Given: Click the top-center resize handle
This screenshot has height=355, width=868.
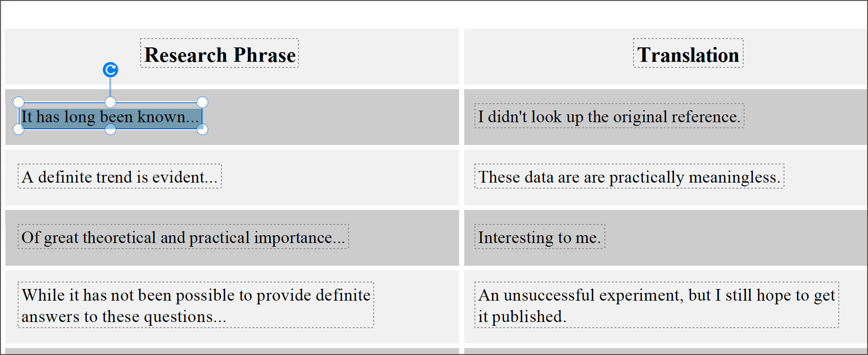Looking at the screenshot, I should (110, 102).
